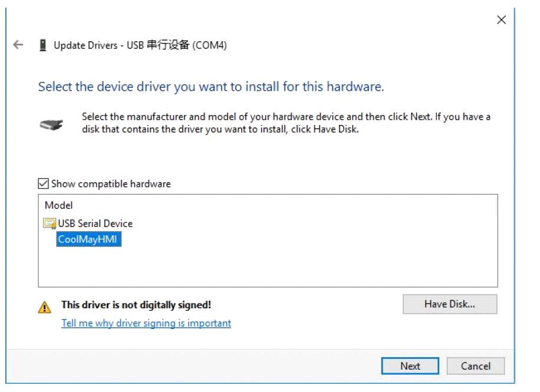Click the USB device icon beside the title
This screenshot has height=392, width=540.
[x=42, y=45]
